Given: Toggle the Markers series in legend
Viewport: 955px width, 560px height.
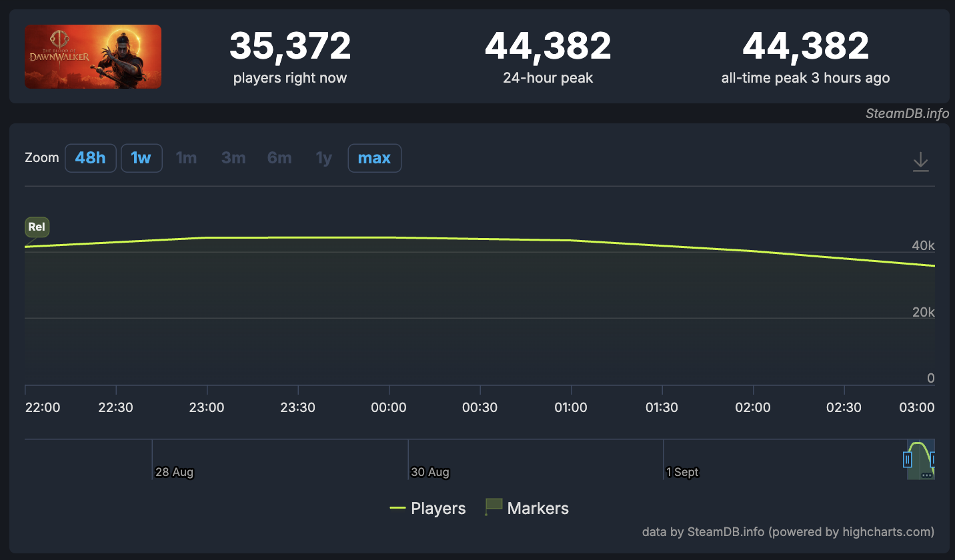Looking at the screenshot, I should point(527,508).
